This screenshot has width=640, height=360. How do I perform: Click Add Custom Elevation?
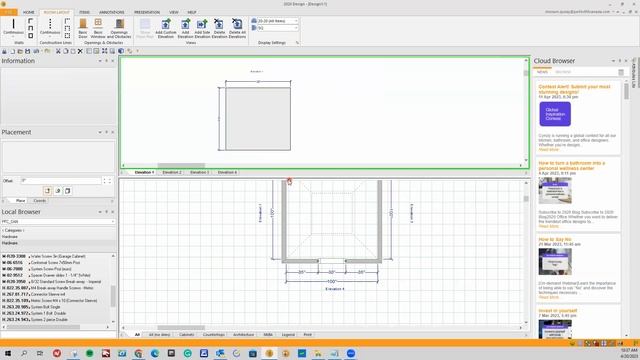(x=166, y=28)
